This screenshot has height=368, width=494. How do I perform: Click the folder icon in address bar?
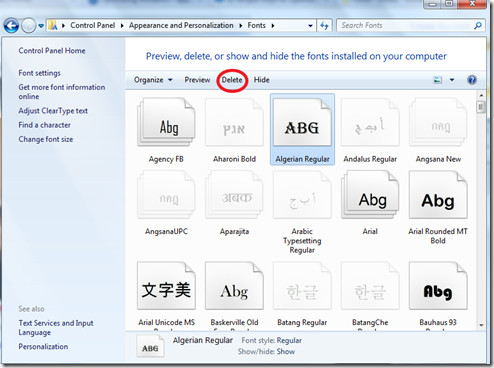53,25
